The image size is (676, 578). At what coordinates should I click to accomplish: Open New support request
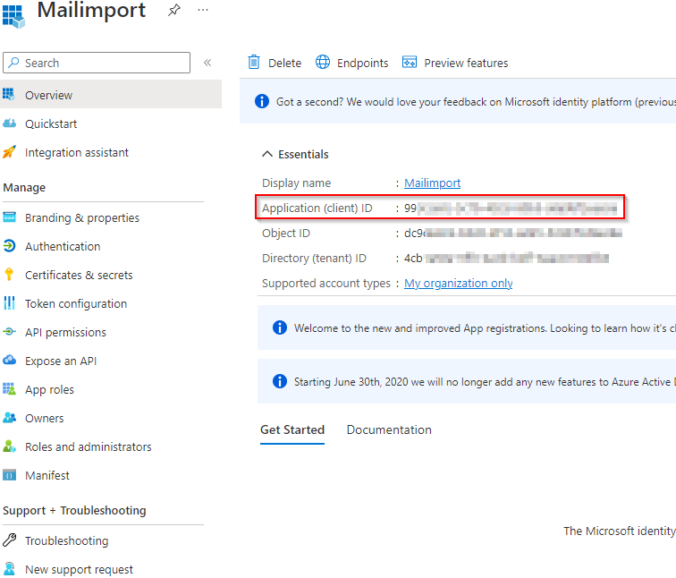point(79,569)
